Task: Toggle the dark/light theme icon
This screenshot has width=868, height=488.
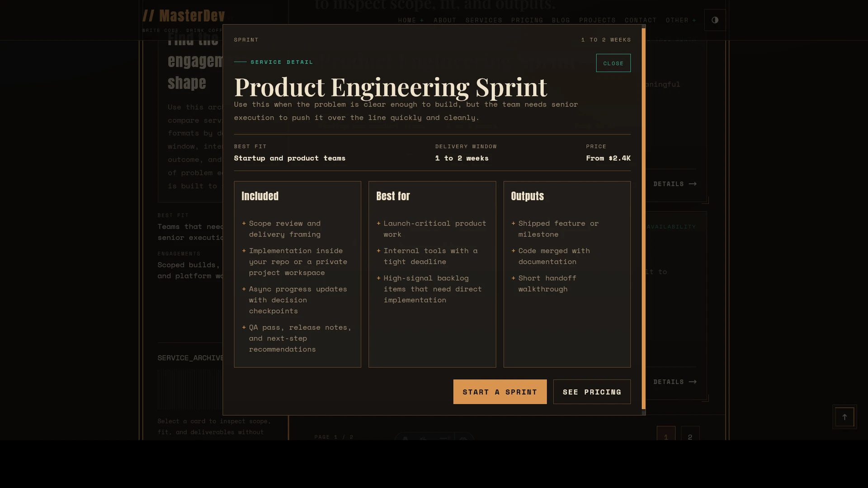Action: (715, 20)
